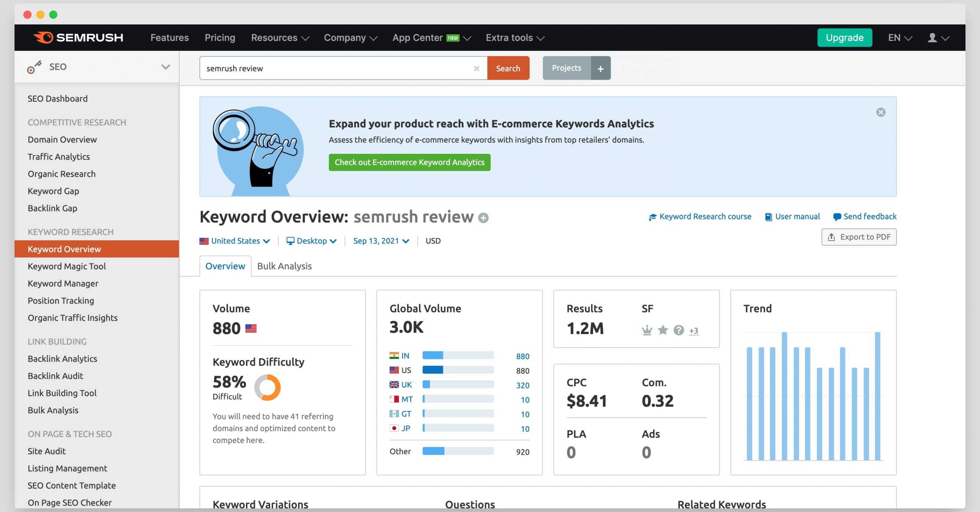Open Organic Research in the sidebar
980x512 pixels.
point(62,174)
